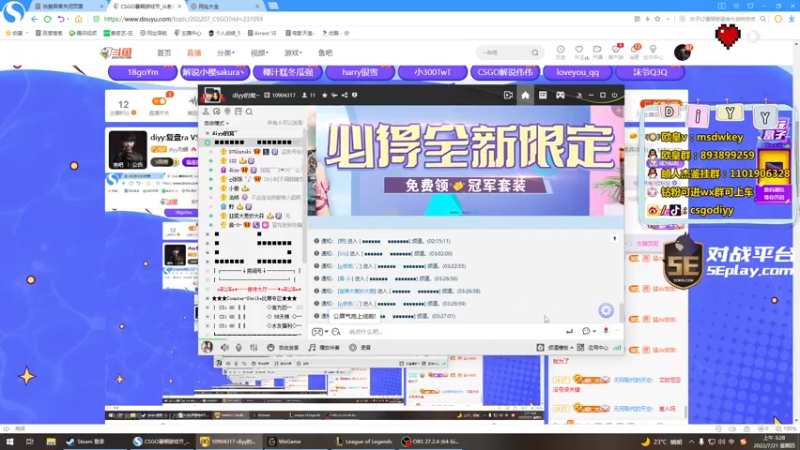Search channel members with magnifier icon
Viewport: 800px width, 450px height.
249,111
